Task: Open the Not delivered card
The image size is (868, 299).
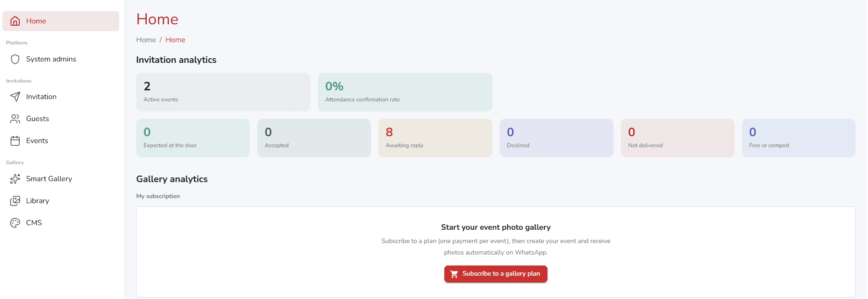Action: coord(678,138)
